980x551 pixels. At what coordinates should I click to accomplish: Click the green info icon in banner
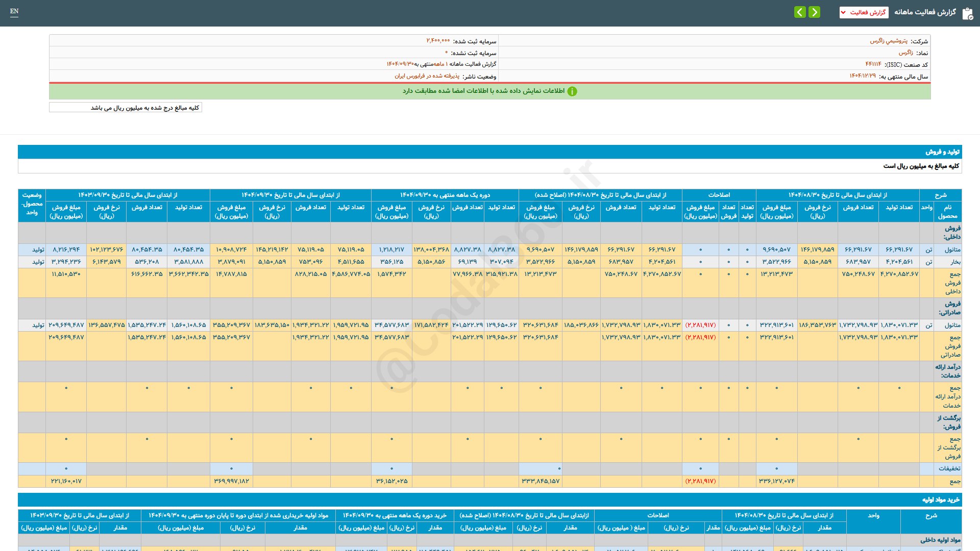coord(572,91)
